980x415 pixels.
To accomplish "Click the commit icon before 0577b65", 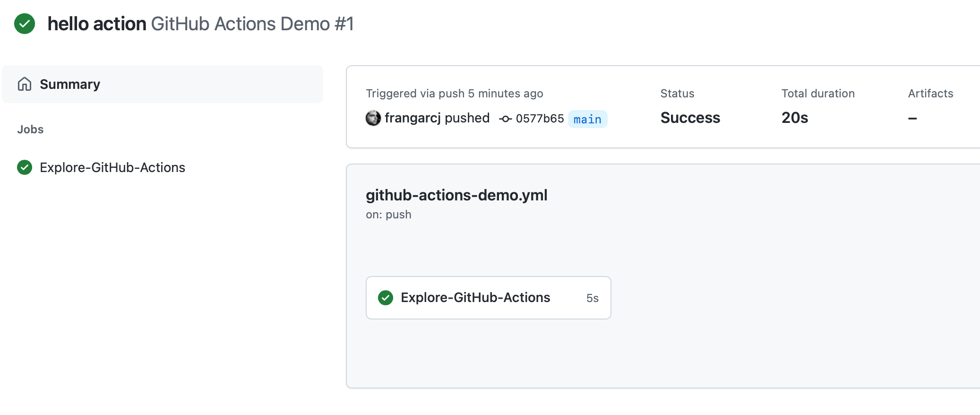I will (506, 119).
